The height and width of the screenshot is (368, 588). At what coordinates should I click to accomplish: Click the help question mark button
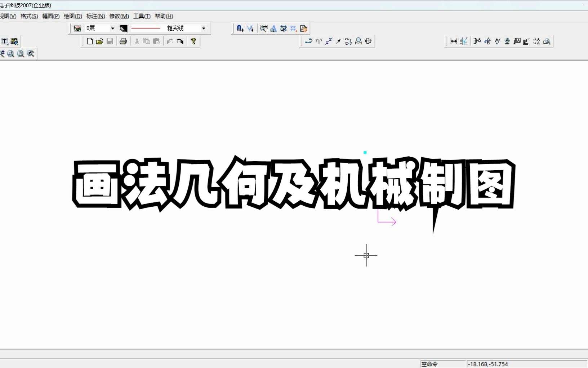click(x=193, y=41)
